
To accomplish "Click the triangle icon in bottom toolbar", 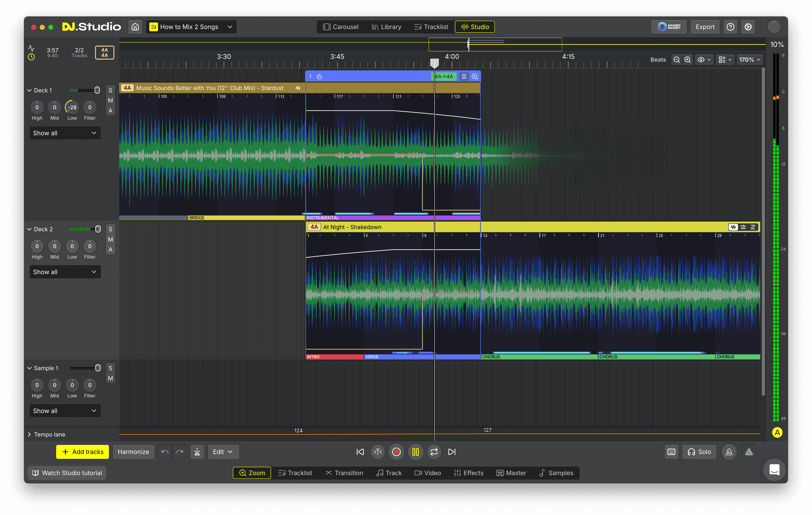I will tap(749, 452).
